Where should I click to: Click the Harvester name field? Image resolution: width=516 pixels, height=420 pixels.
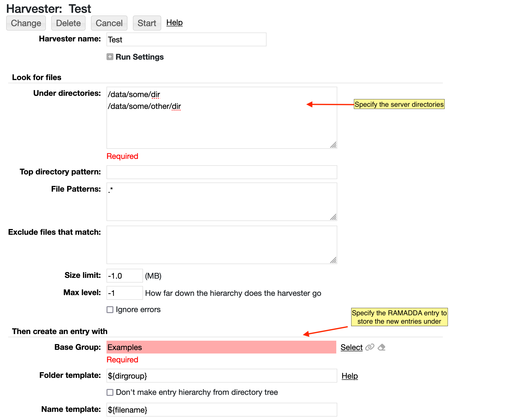(186, 39)
